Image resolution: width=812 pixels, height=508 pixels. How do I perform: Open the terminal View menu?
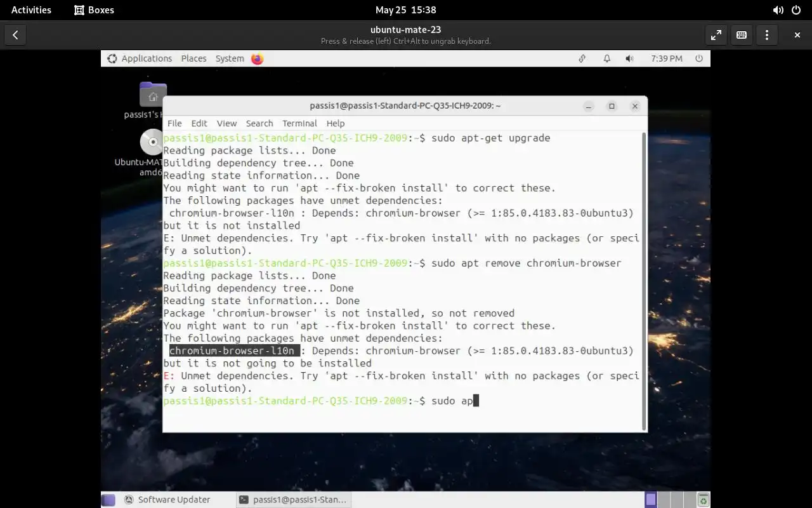pyautogui.click(x=226, y=123)
